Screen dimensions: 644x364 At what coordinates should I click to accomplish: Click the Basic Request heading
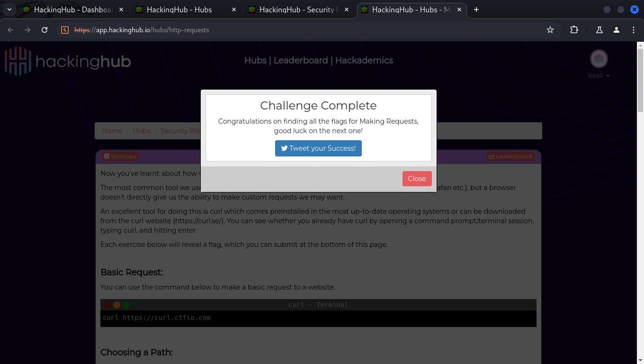(131, 272)
